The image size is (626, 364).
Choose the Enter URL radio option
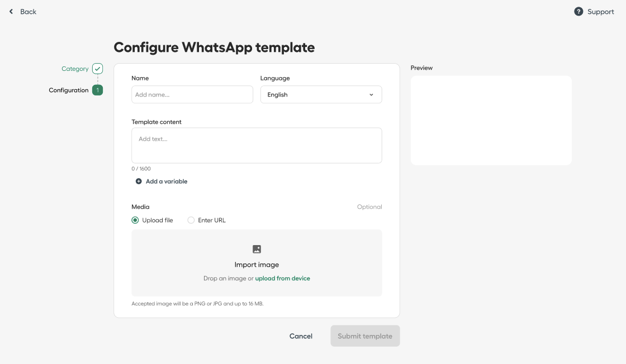click(191, 220)
